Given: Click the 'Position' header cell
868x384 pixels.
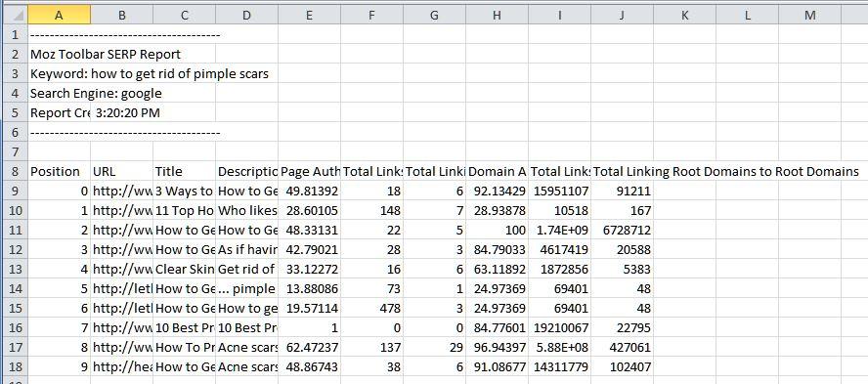Looking at the screenshot, I should coord(60,172).
